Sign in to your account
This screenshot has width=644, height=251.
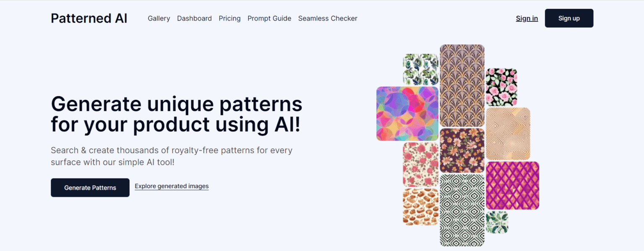click(x=527, y=18)
